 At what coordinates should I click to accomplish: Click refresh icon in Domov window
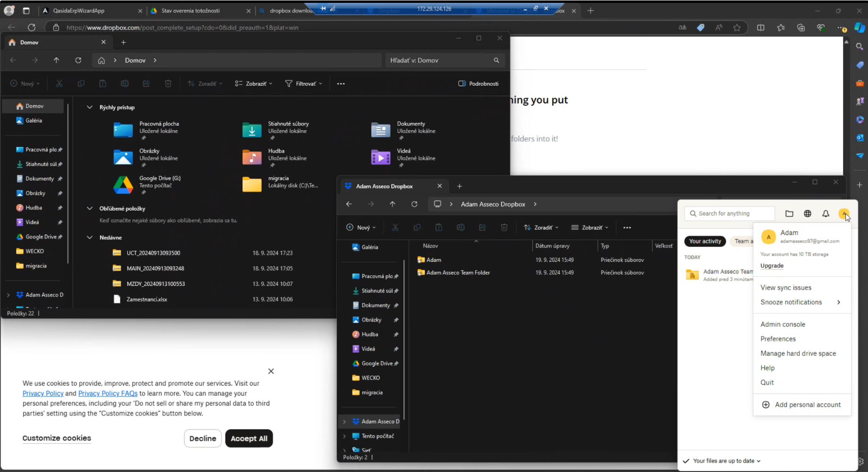(x=78, y=60)
